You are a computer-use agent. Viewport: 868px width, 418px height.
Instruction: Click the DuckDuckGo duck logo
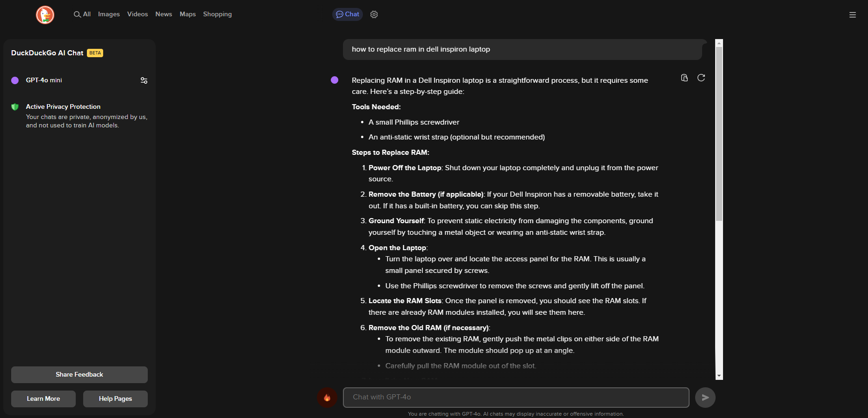point(45,15)
